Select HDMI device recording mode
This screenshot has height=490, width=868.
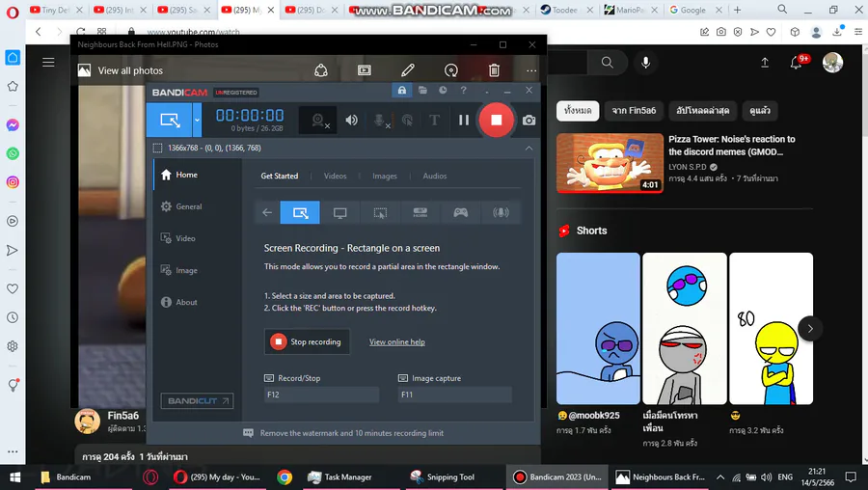tap(420, 212)
